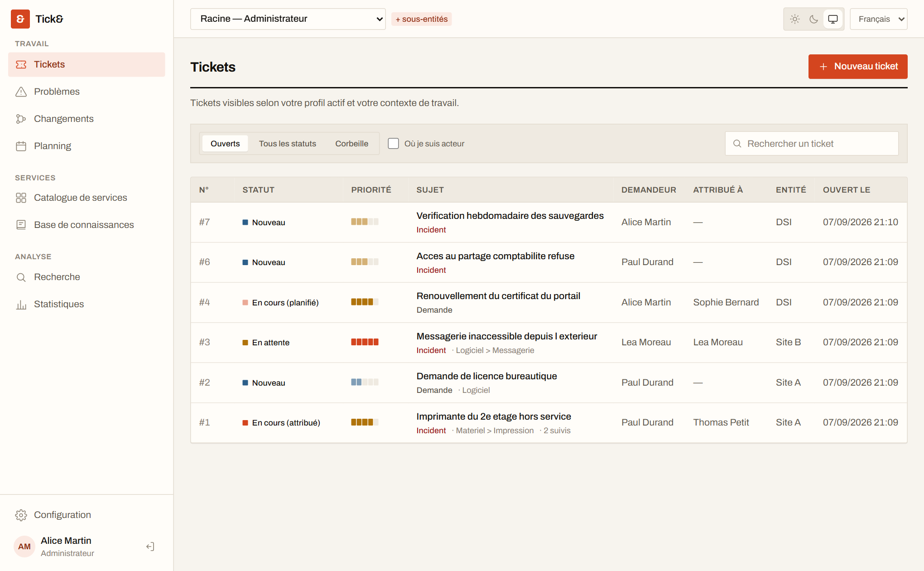Select the Ouverts filter tab
Image resolution: width=924 pixels, height=571 pixels.
225,144
